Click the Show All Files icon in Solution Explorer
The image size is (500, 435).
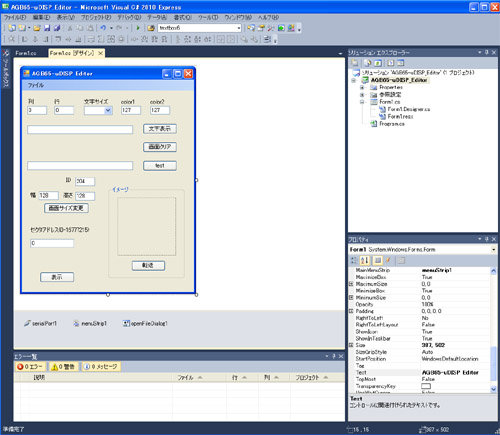point(367,63)
